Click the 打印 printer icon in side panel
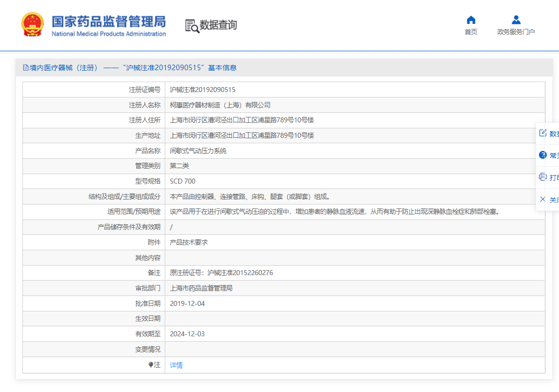 542,176
